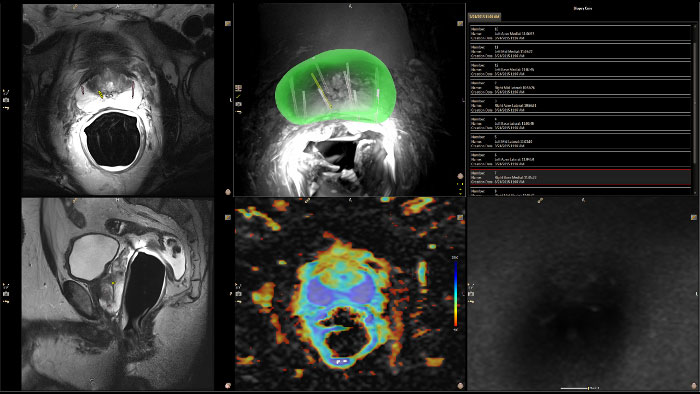Select the Right Mid Lateral core row
This screenshot has height=394, width=700.
[580, 87]
